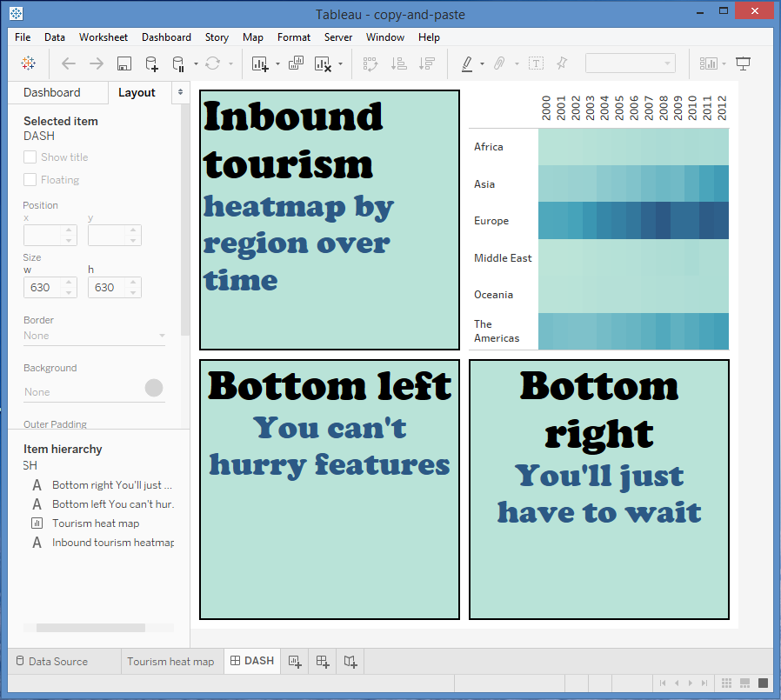
Task: Click the Tableau start page logo icon
Action: 29,63
